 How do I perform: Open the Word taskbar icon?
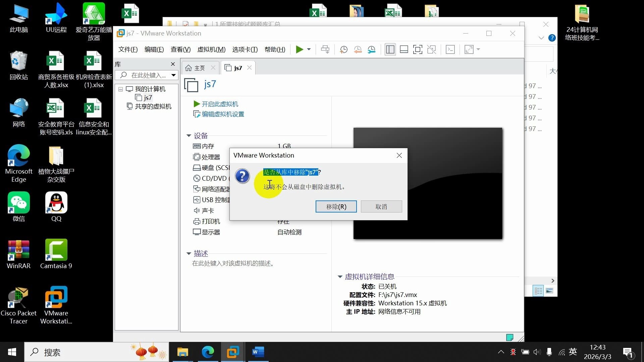258,352
